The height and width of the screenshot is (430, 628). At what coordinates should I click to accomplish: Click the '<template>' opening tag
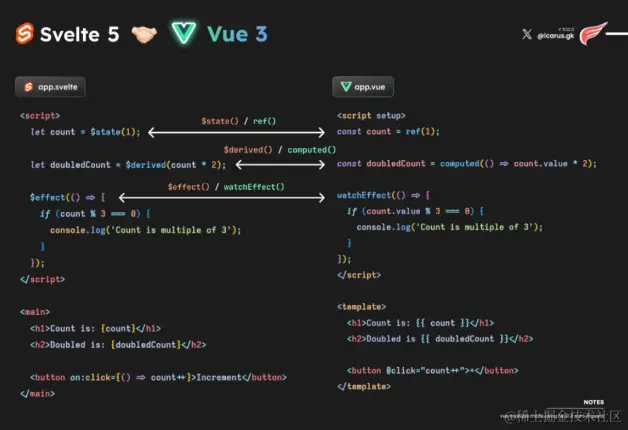[361, 307]
